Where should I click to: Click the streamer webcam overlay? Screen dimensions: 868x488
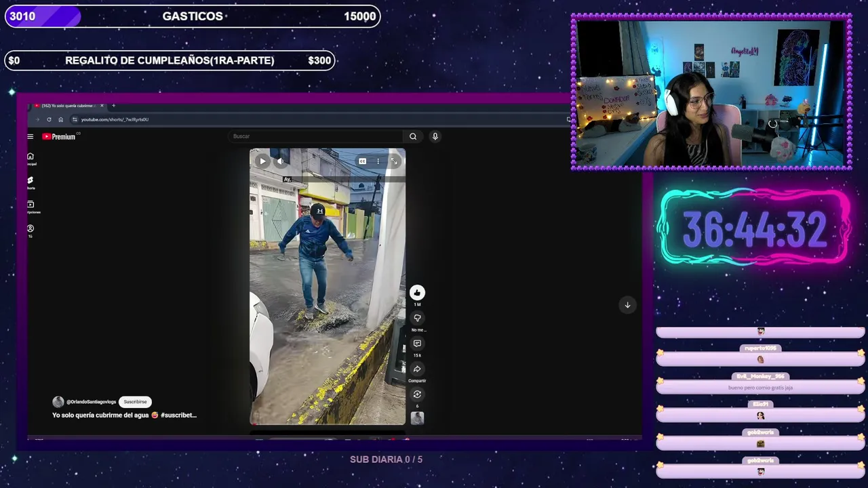[711, 91]
